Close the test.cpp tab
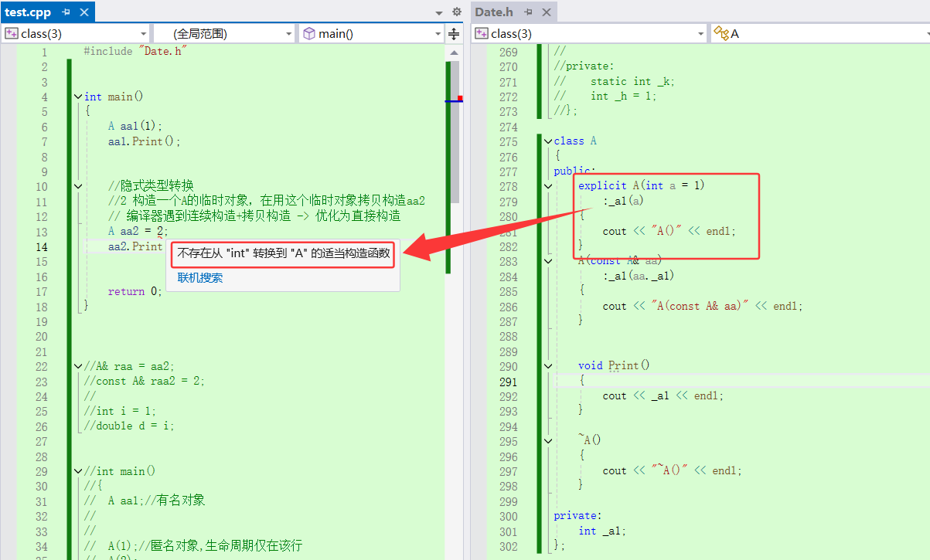The height and width of the screenshot is (560, 930). 84,12
